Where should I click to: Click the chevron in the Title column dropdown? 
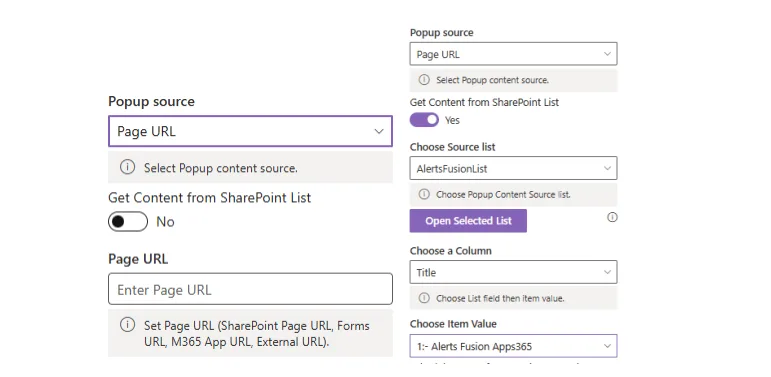coord(607,272)
